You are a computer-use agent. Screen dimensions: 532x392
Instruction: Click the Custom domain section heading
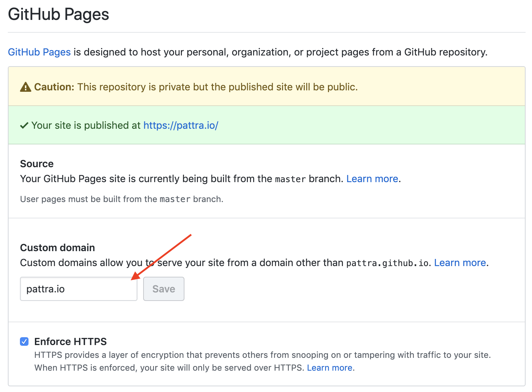(57, 248)
